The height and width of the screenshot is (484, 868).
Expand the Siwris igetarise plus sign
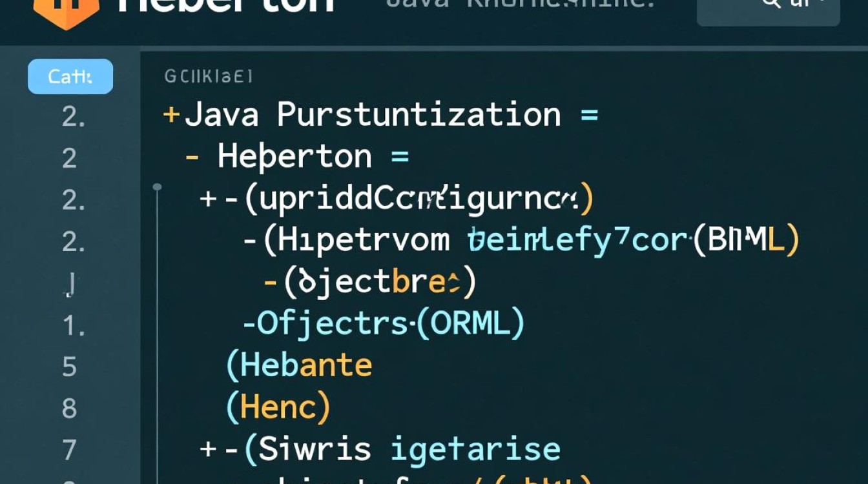coord(208,449)
